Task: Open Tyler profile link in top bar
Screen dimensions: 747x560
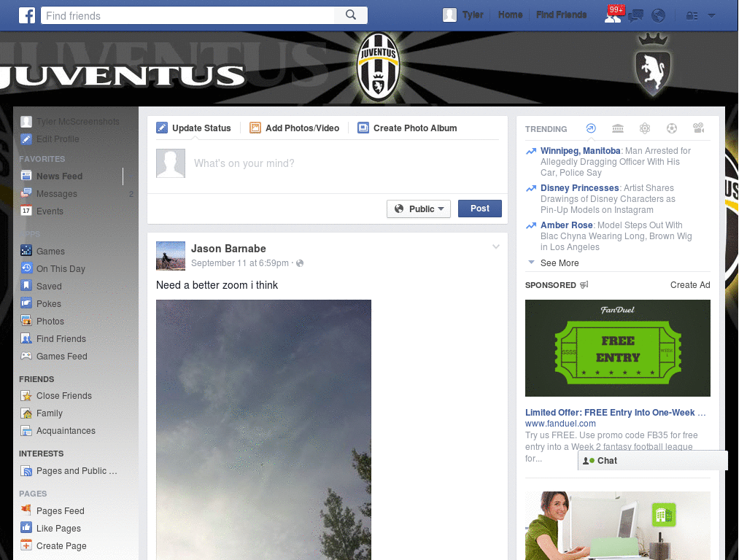Action: click(x=473, y=15)
